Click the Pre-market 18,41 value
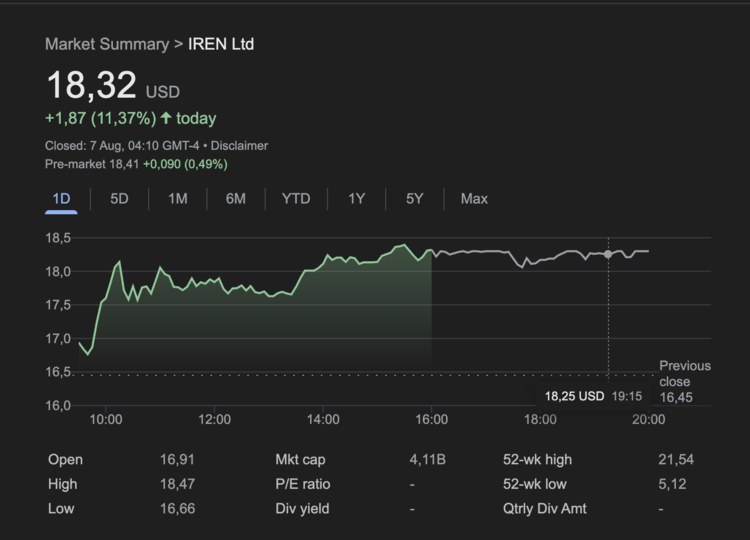750x540 pixels. 92,164
